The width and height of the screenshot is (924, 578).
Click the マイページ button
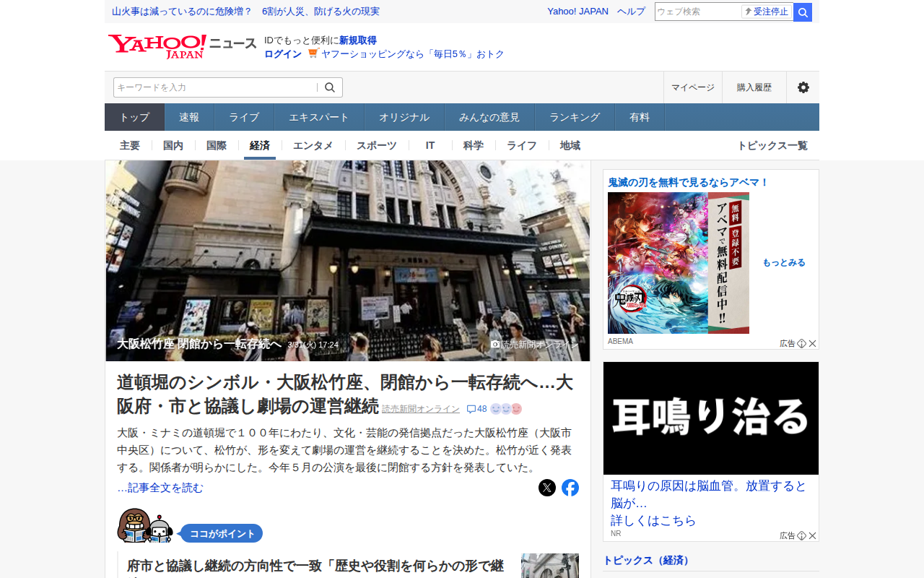pyautogui.click(x=693, y=87)
